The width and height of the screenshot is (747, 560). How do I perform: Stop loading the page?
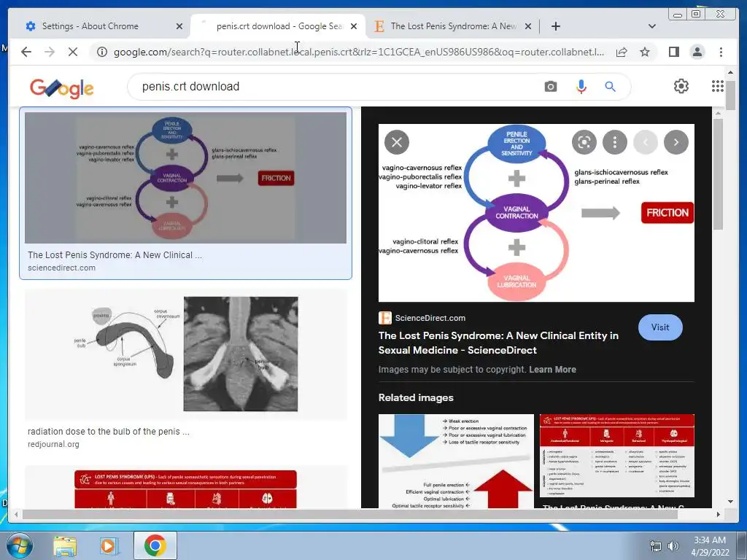coord(73,52)
